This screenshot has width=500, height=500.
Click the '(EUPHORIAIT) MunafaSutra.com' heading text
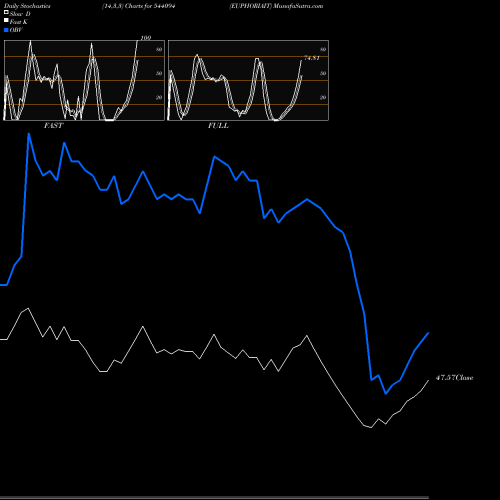(276, 6)
